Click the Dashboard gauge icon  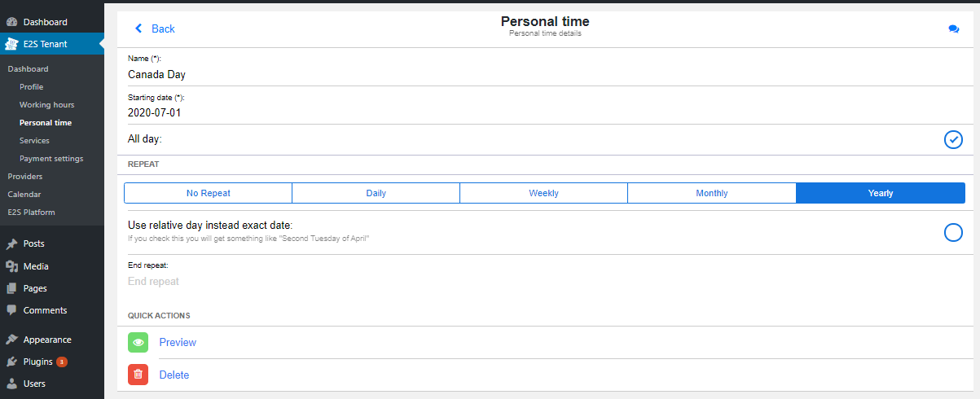click(11, 22)
